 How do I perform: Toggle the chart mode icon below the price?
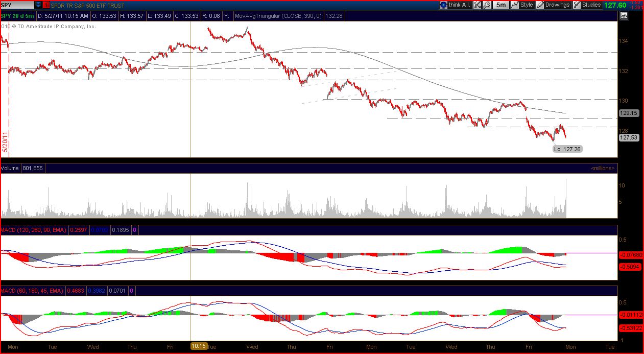624,16
